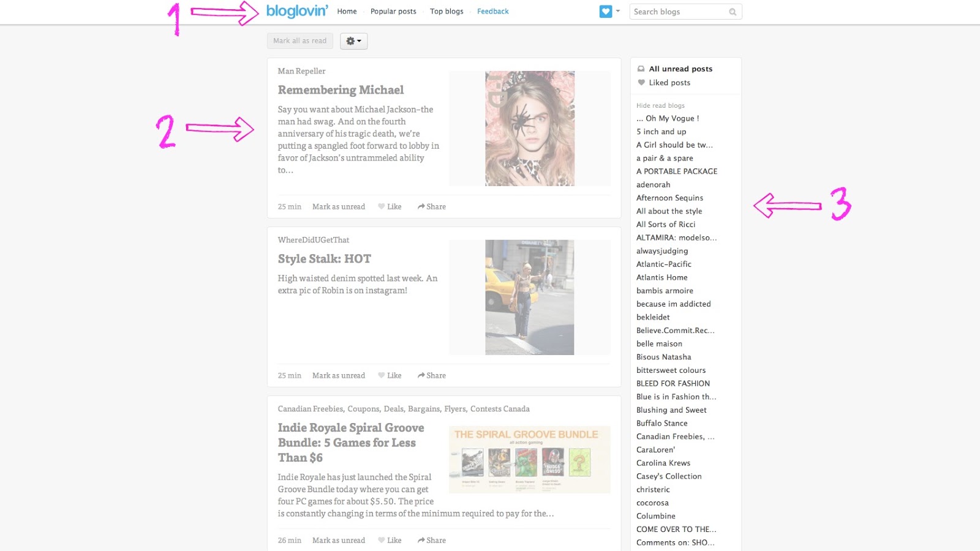Select 'bittersweet colours' blog
Screen dimensions: 980x551
tap(671, 370)
